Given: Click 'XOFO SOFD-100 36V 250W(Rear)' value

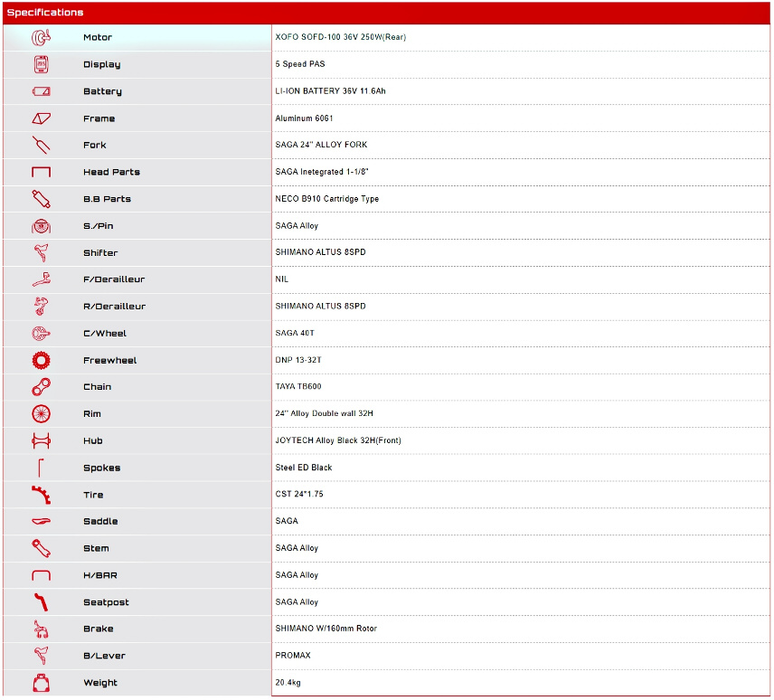Looking at the screenshot, I should pos(341,37).
